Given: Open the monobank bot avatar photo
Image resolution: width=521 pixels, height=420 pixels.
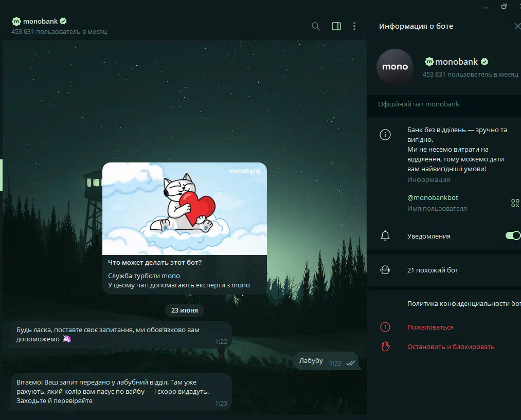Looking at the screenshot, I should [395, 67].
